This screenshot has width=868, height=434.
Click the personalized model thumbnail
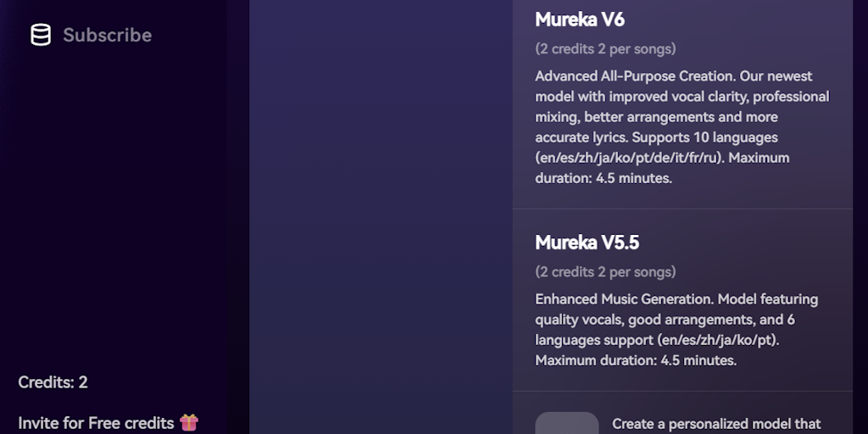click(x=567, y=423)
